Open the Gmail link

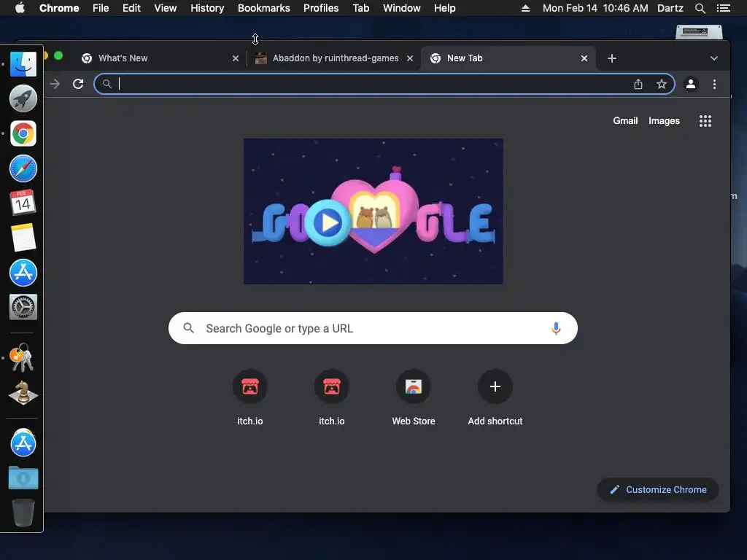tap(625, 121)
